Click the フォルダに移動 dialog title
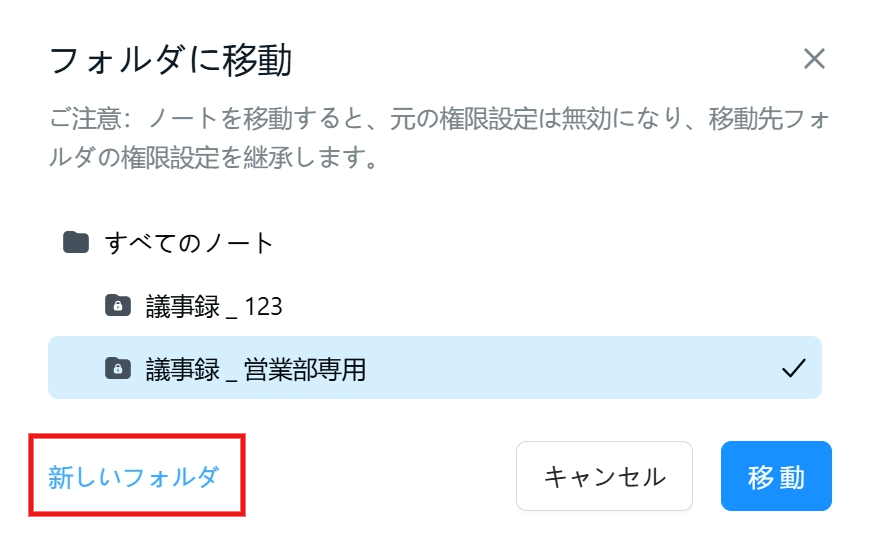874x543 pixels. coord(171,60)
